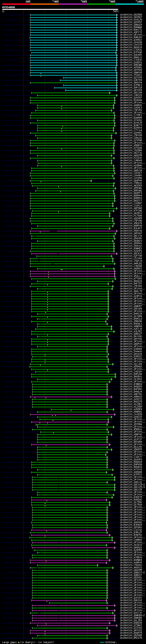Select the UniRef100_B9PLB4 label
The width and height of the screenshot is (146, 644).
131,374
